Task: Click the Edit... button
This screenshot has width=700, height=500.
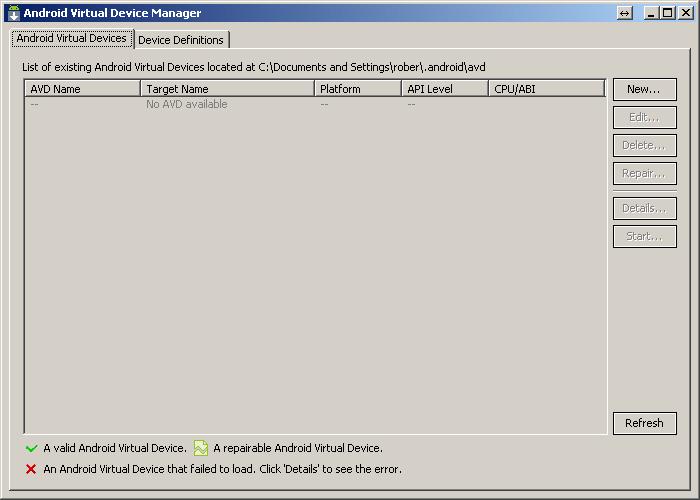Action: click(x=644, y=117)
